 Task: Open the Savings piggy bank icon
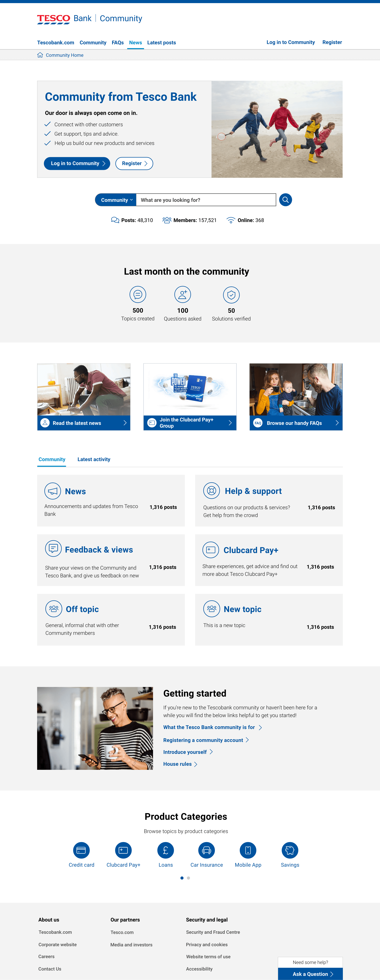click(x=290, y=850)
